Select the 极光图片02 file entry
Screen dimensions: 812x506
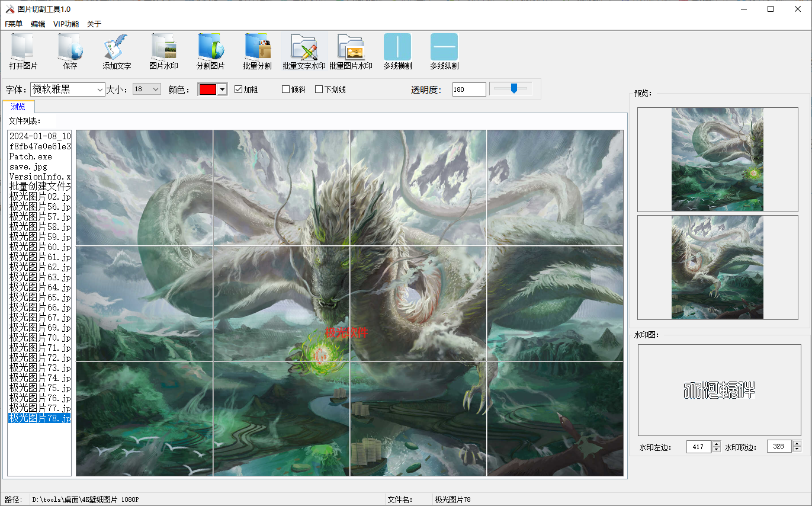(39, 197)
